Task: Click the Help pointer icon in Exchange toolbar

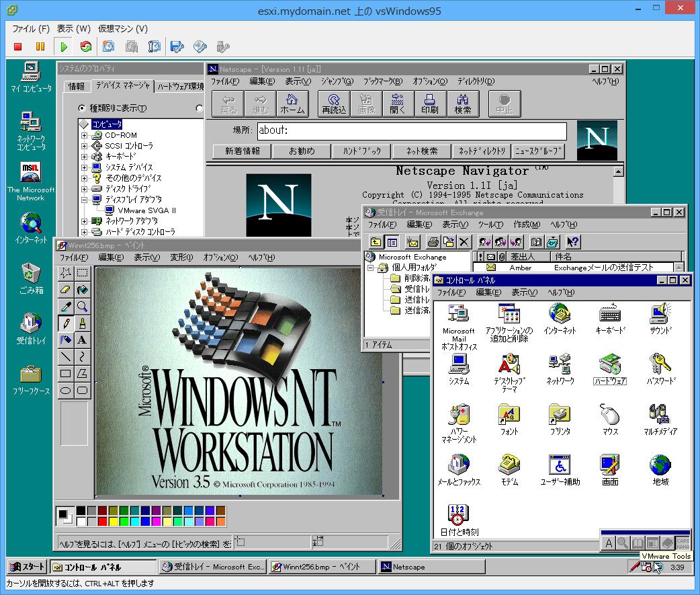Action: pos(573,242)
